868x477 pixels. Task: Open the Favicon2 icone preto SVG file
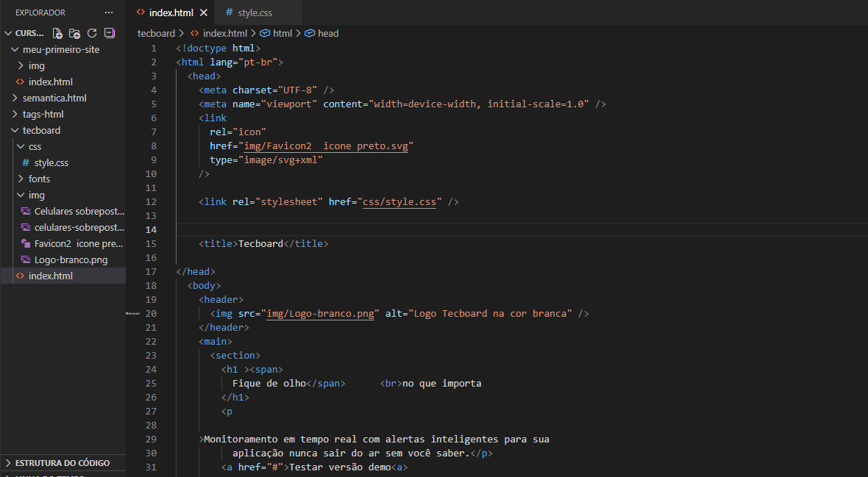(78, 243)
